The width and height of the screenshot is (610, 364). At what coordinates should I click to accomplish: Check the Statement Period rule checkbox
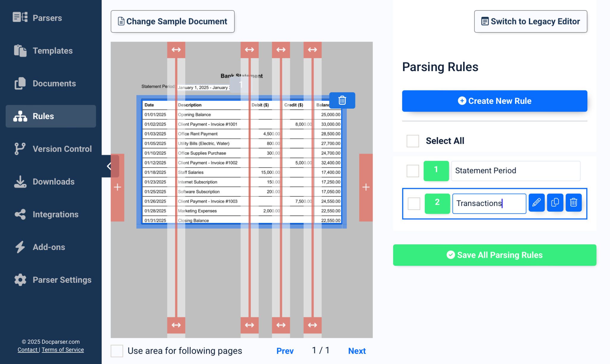tap(413, 171)
